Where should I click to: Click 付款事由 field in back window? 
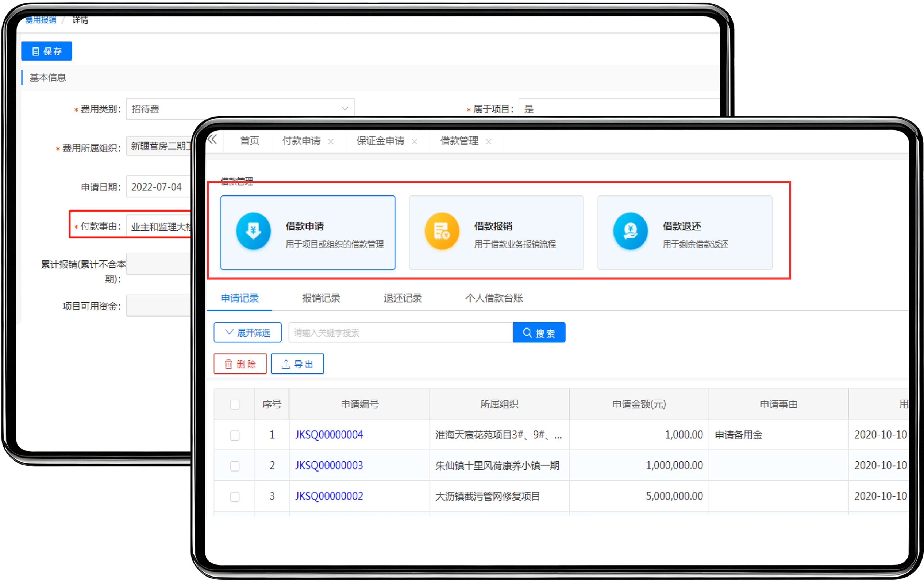click(x=158, y=226)
